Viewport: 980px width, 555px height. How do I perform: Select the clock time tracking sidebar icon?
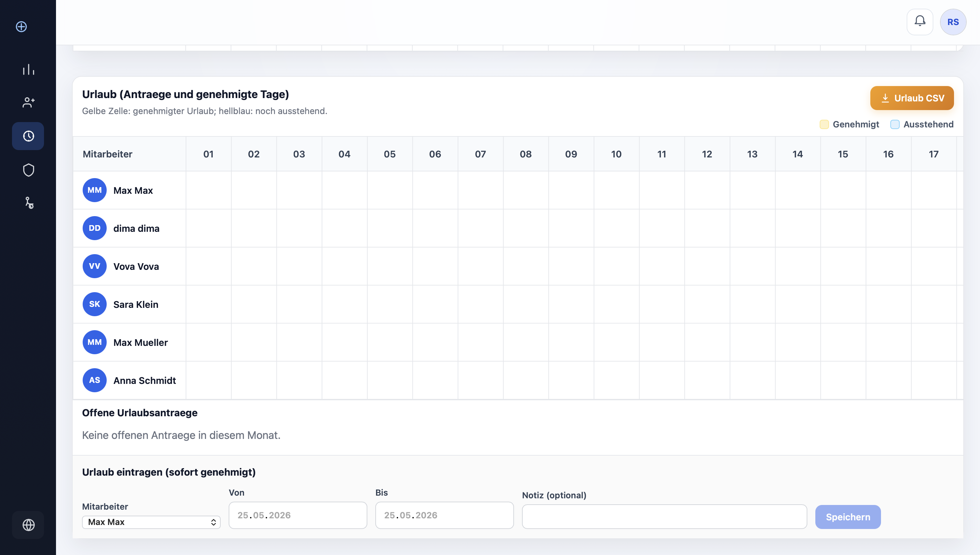tap(28, 136)
